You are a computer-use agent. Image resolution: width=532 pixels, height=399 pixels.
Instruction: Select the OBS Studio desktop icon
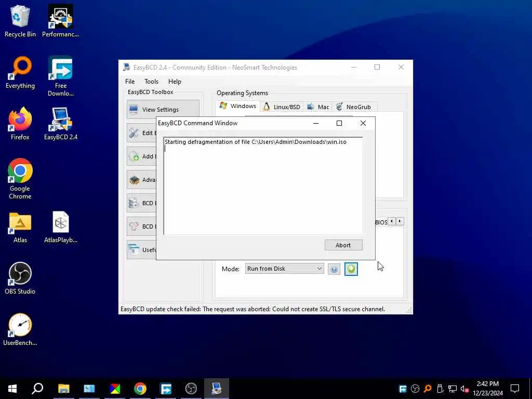pos(20,278)
